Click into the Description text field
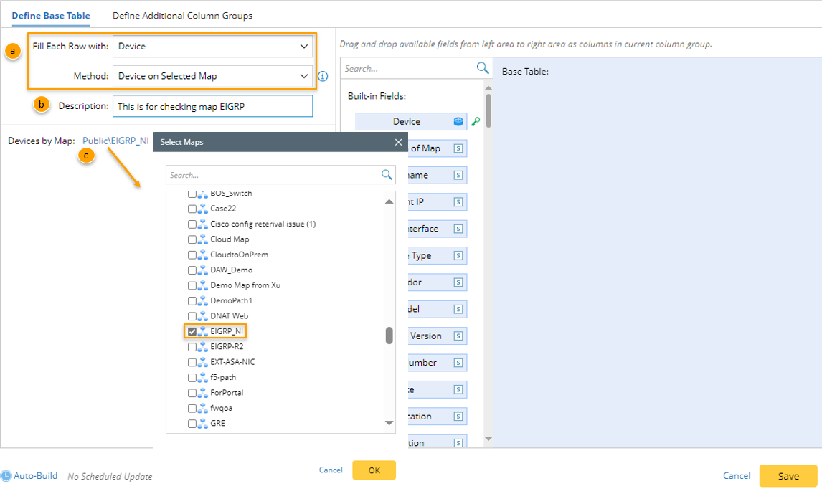This screenshot has width=822, height=504. point(212,106)
